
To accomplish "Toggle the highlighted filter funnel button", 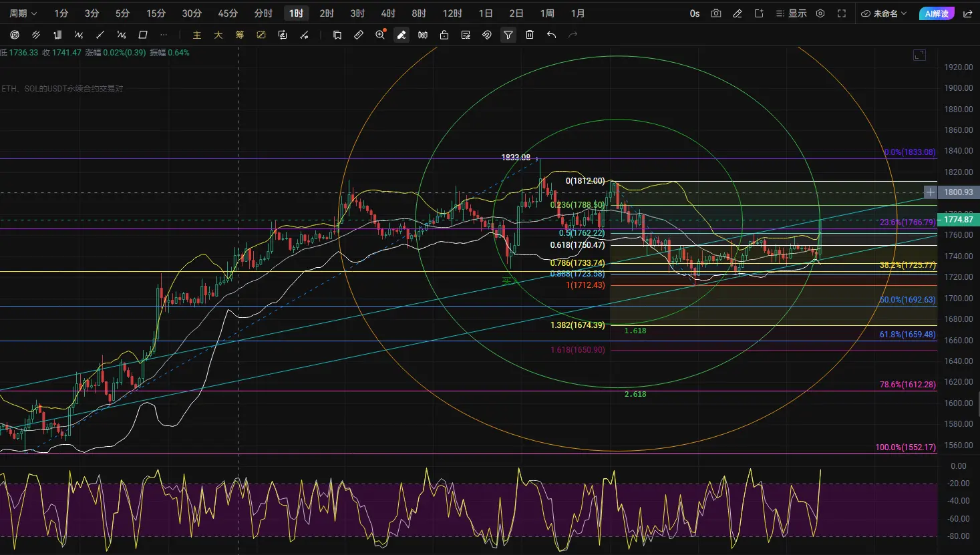I will coord(508,35).
